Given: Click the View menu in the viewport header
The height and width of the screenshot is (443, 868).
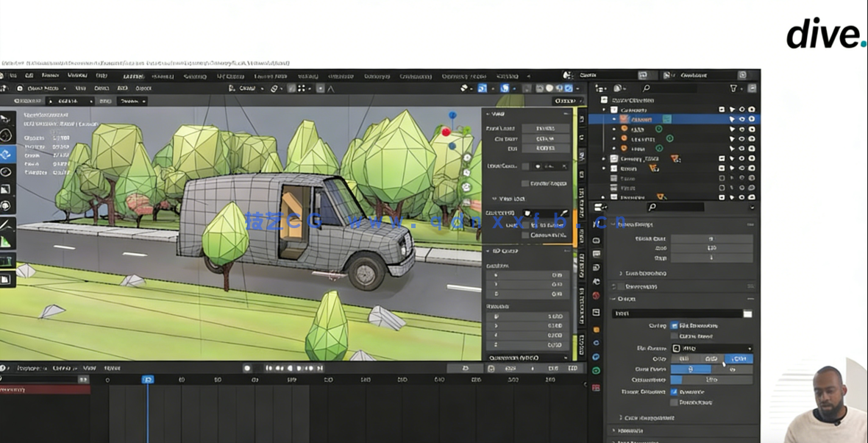Looking at the screenshot, I should tap(80, 88).
